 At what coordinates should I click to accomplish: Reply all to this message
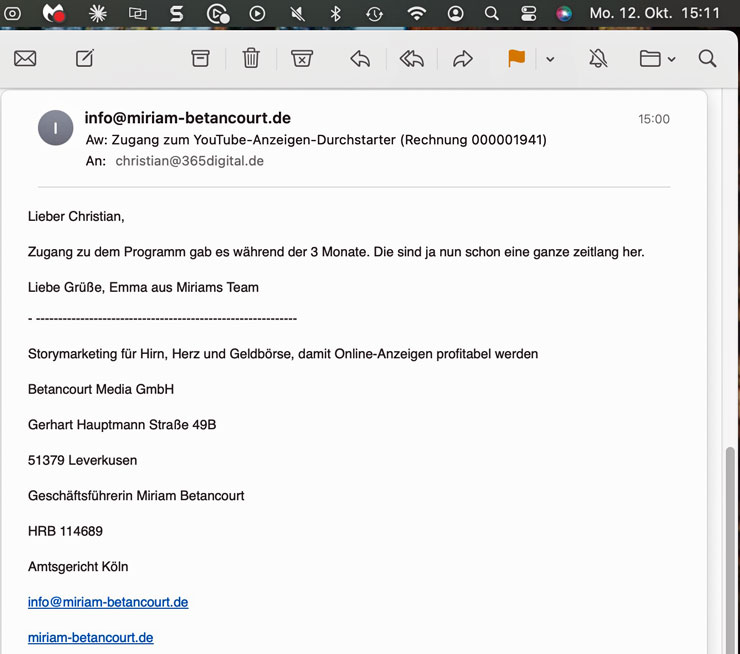tap(412, 59)
